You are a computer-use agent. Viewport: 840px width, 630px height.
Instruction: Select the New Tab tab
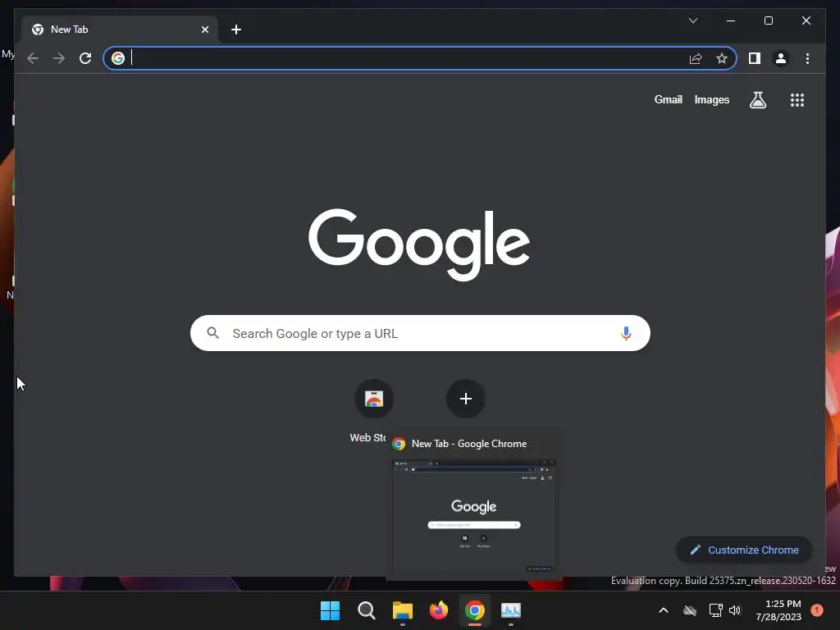pyautogui.click(x=120, y=30)
